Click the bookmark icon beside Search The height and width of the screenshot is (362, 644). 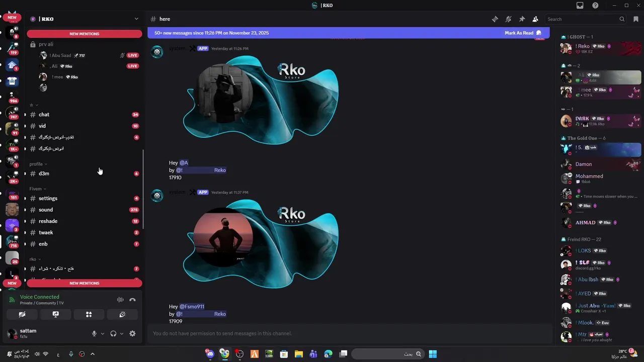636,19
